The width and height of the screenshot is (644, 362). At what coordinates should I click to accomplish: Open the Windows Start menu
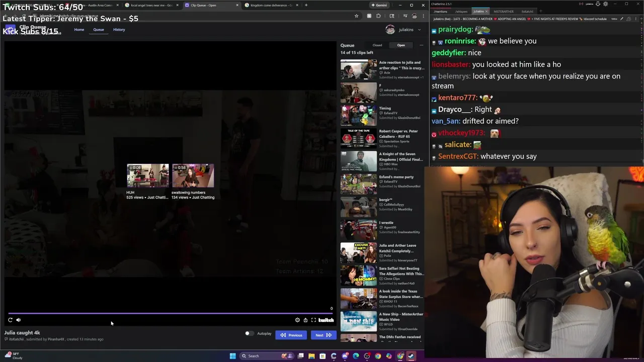click(232, 356)
